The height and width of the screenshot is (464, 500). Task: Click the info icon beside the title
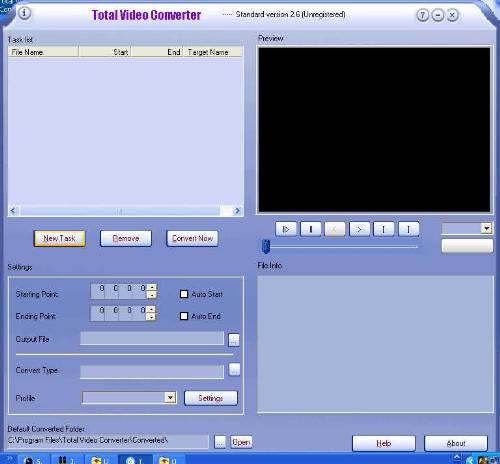(x=24, y=13)
